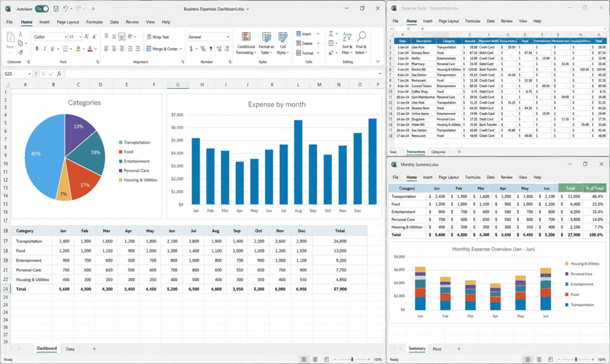610x364 pixels.
Task: Click the Dashboard zoom slider handle
Action: 352,359
